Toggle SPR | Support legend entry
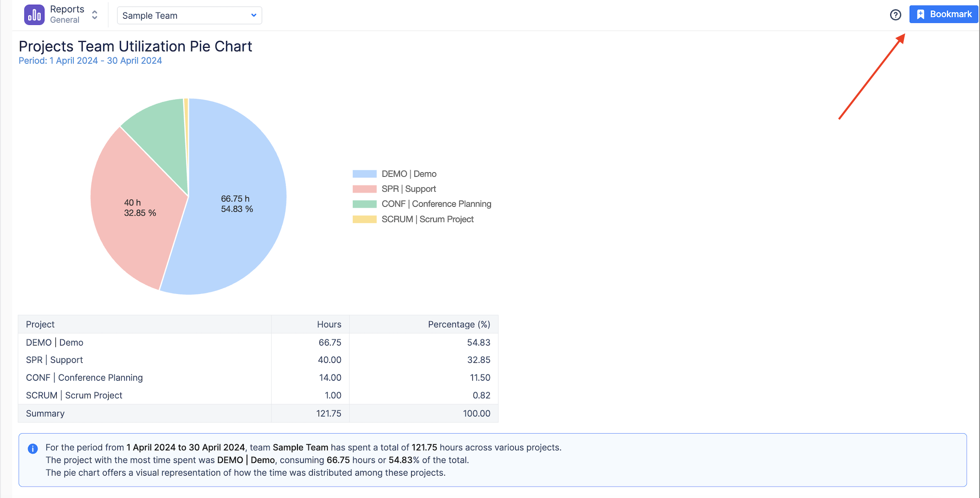The image size is (980, 498). point(408,189)
